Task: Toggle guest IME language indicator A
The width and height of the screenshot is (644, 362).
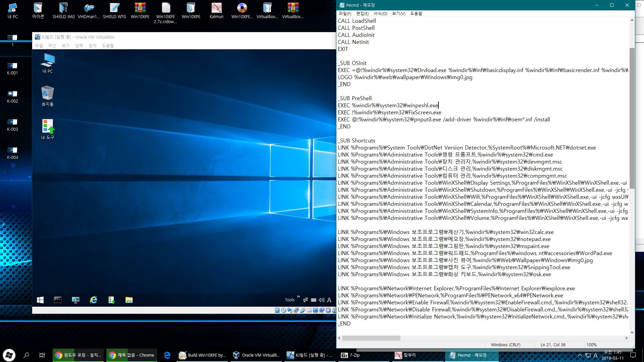Action: pos(329,300)
